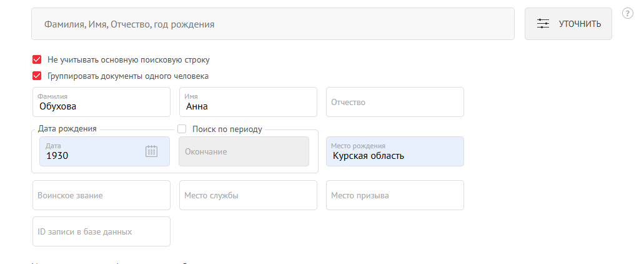This screenshot has width=644, height=264.
Task: Click the greyed-out Окончание date field
Action: pyautogui.click(x=244, y=151)
